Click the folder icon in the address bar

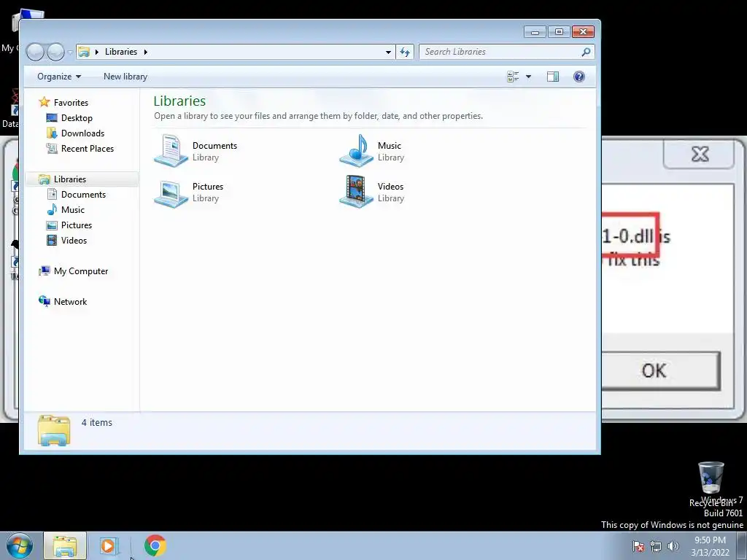tap(84, 52)
